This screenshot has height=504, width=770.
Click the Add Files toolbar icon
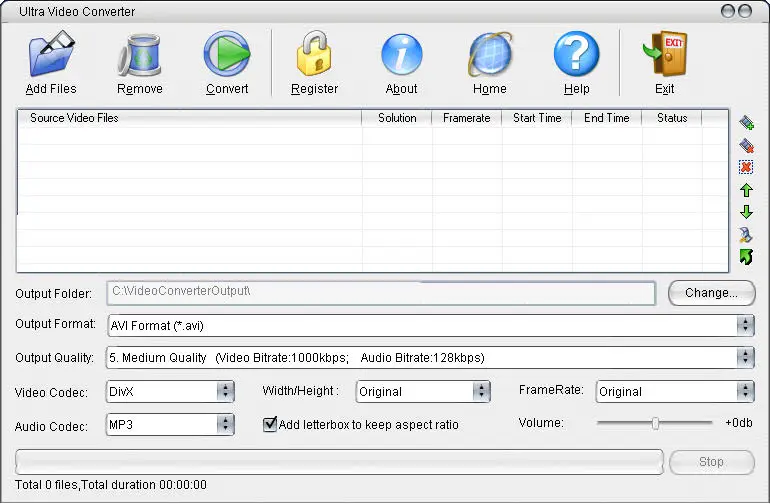click(x=52, y=53)
